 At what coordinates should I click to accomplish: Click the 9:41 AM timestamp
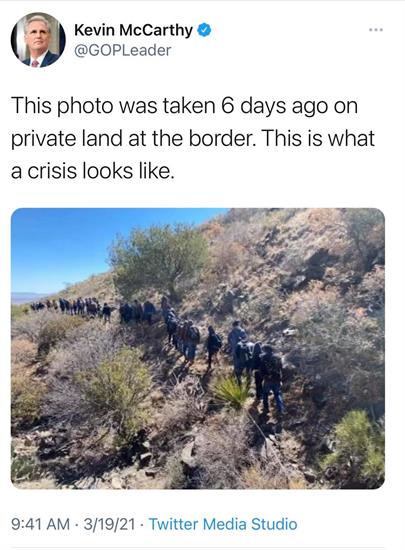coord(41,524)
